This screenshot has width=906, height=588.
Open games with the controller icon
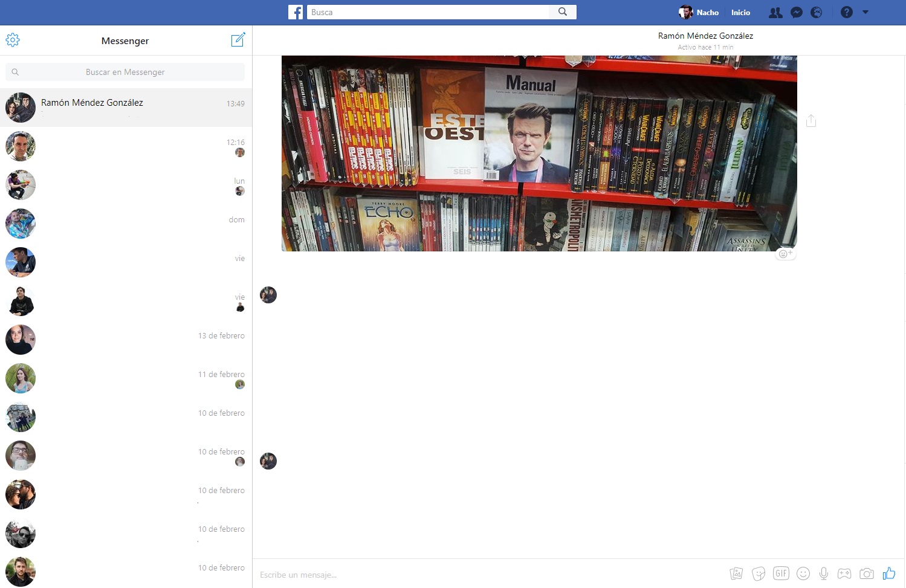coord(844,573)
